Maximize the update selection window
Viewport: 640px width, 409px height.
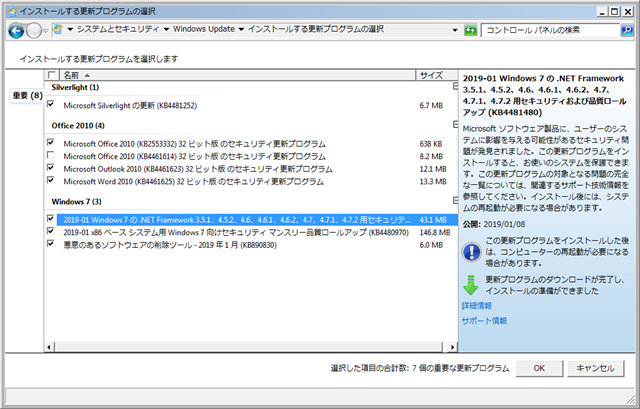(614, 12)
